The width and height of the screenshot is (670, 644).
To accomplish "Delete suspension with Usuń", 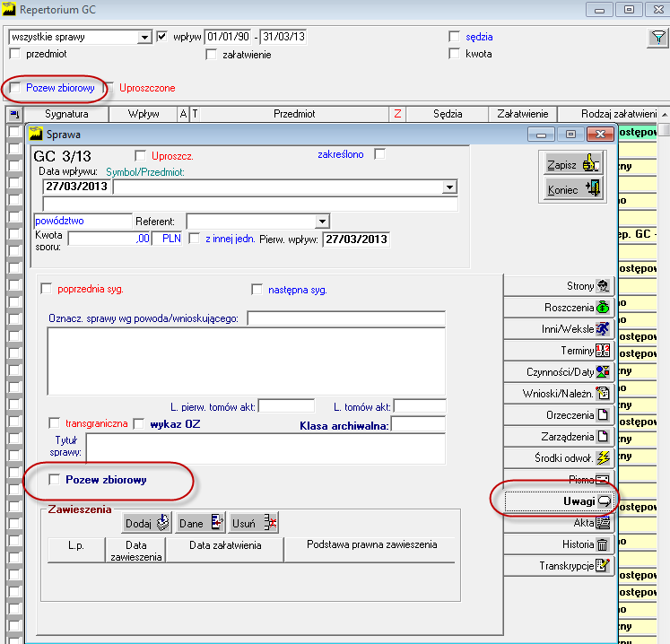I will 254,523.
